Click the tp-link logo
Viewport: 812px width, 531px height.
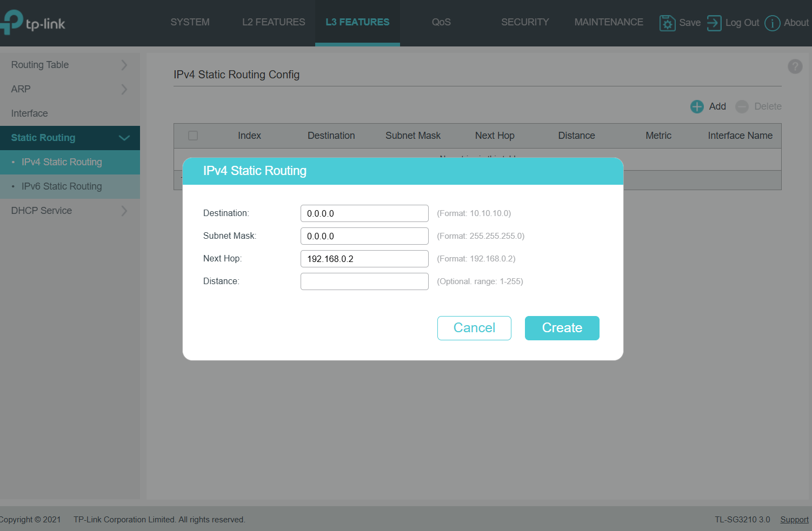tap(34, 23)
